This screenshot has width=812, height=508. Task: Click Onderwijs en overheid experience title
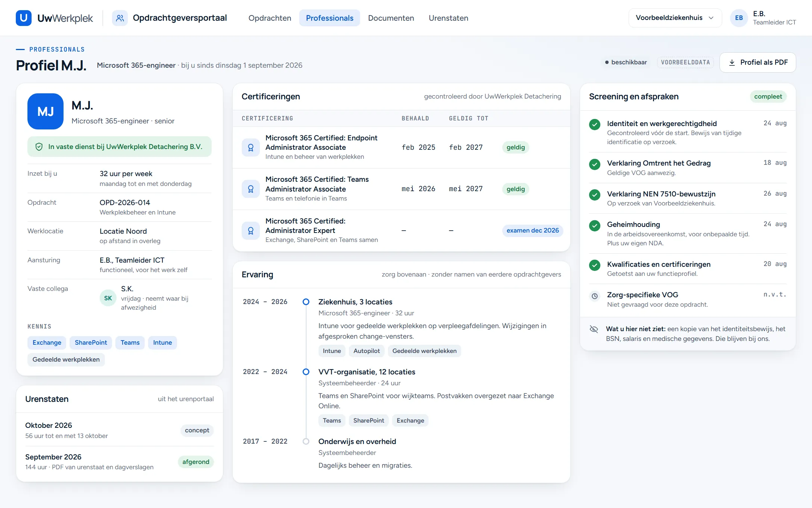pyautogui.click(x=357, y=441)
